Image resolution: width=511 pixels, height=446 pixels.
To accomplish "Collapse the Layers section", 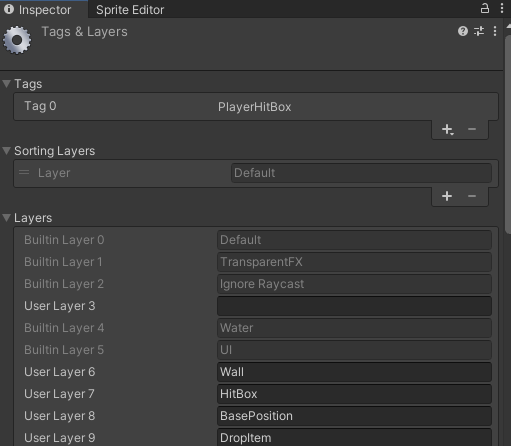I will [6, 218].
